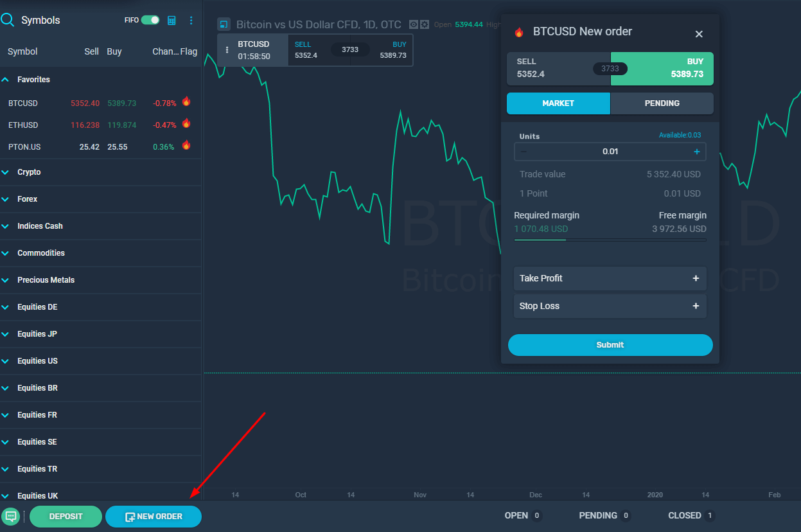Close the BTCUSD New order dialog
801x532 pixels.
[699, 34]
